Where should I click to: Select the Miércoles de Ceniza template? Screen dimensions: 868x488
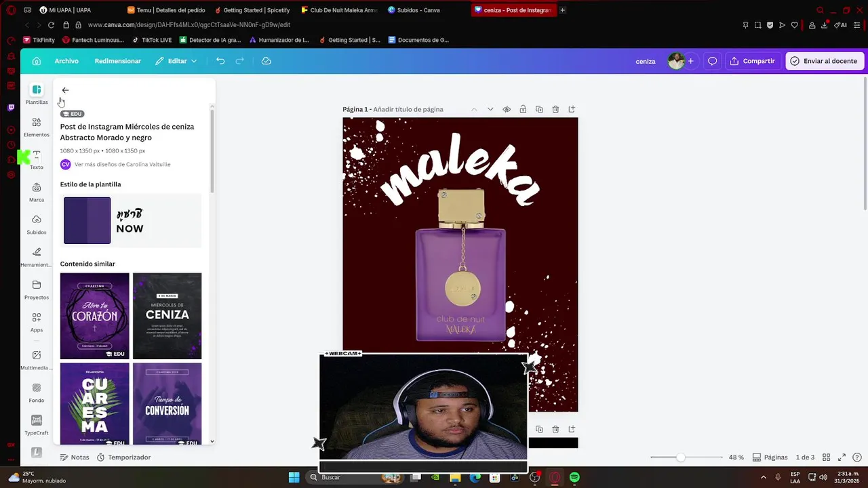(x=167, y=316)
